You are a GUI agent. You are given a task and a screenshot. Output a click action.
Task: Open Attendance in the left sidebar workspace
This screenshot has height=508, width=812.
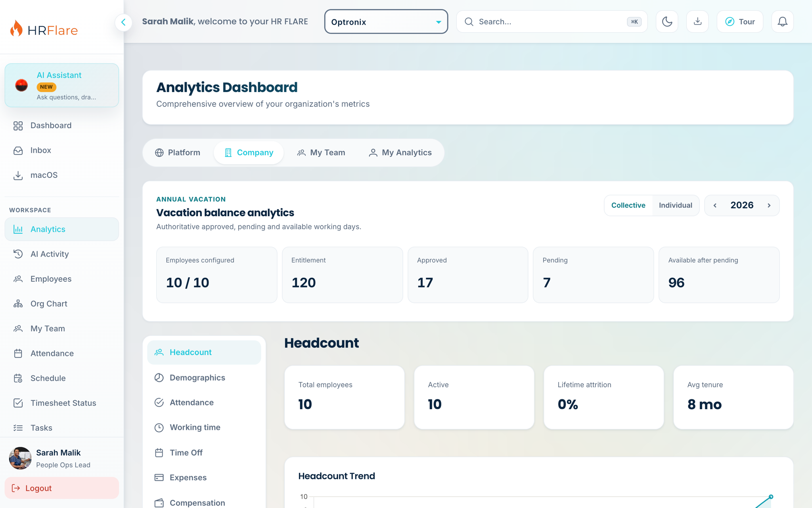tap(61, 353)
